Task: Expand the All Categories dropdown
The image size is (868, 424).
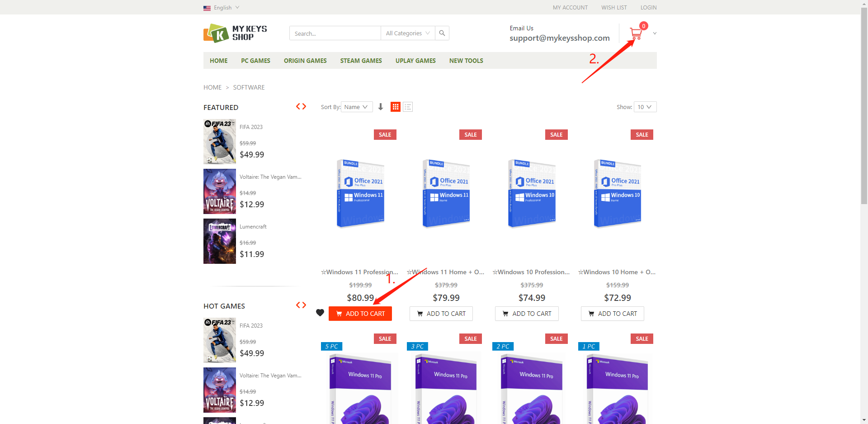Action: pos(407,33)
